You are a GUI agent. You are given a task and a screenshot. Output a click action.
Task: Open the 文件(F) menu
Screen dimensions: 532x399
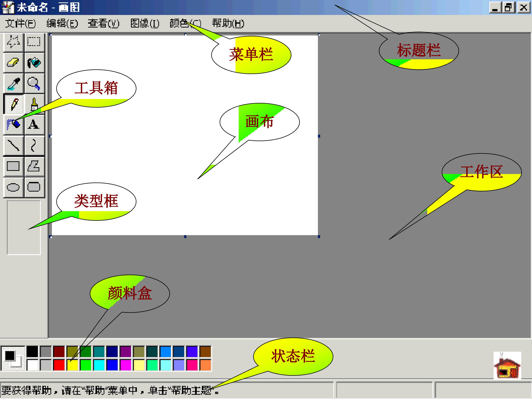coord(21,24)
